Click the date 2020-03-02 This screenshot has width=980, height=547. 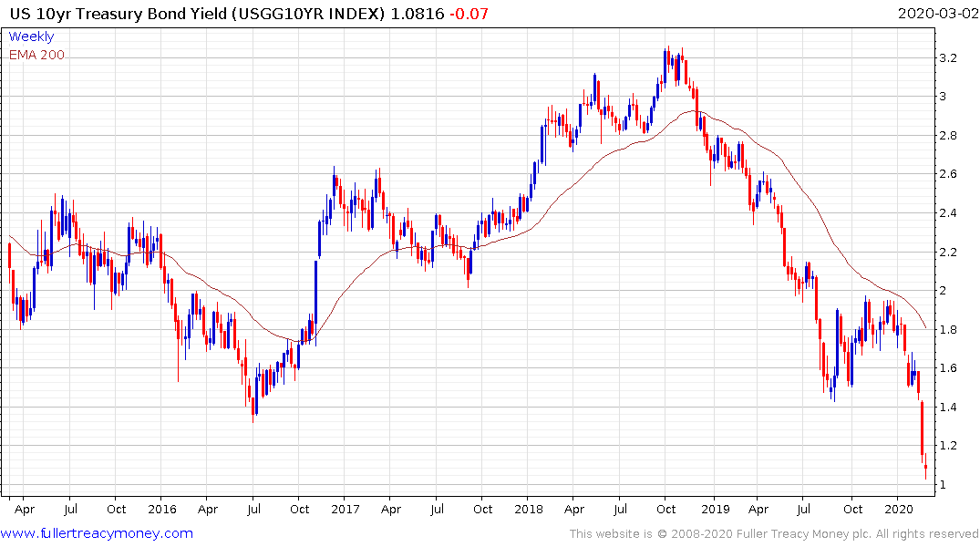click(937, 14)
